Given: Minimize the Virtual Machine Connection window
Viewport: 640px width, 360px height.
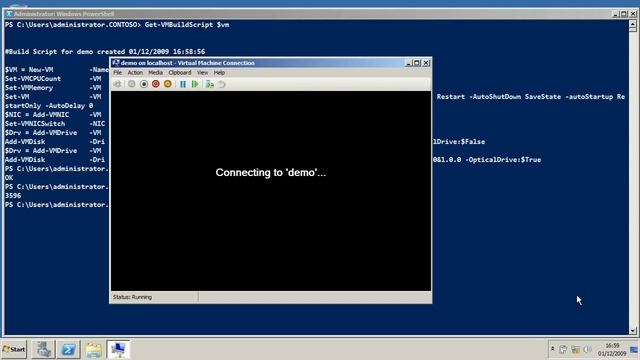Looking at the screenshot, I should point(408,63).
